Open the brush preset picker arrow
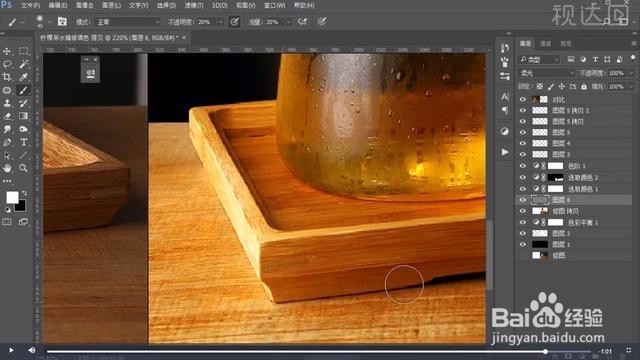 click(49, 22)
